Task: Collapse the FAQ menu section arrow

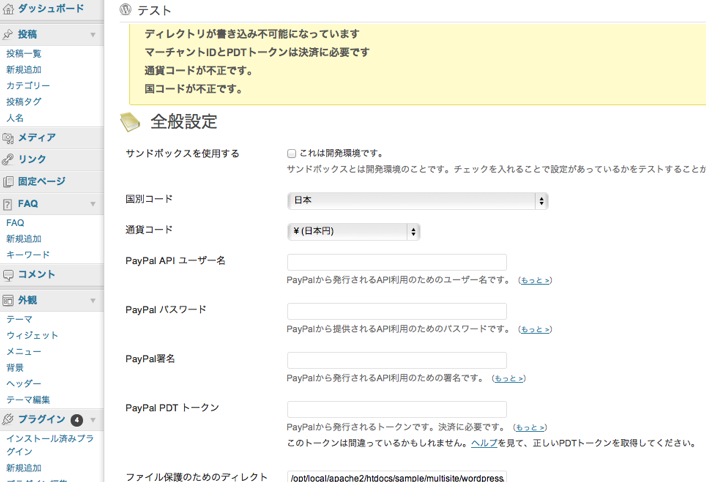Action: tap(93, 204)
